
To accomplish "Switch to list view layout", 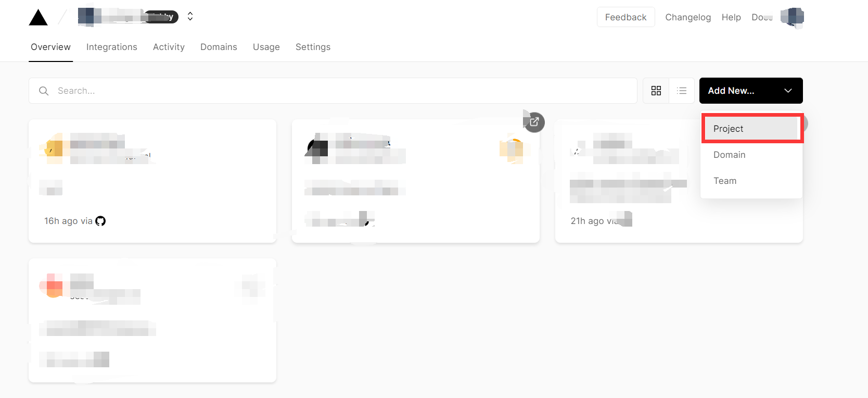I will coord(681,91).
